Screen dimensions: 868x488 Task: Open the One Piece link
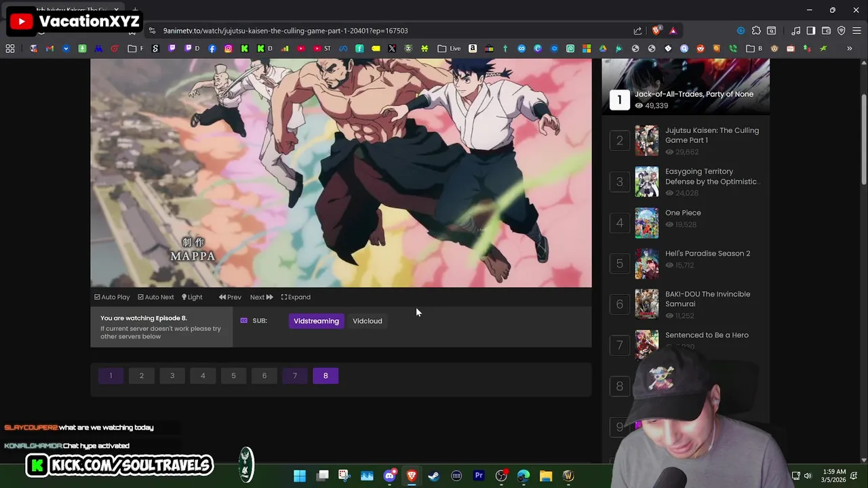click(683, 213)
